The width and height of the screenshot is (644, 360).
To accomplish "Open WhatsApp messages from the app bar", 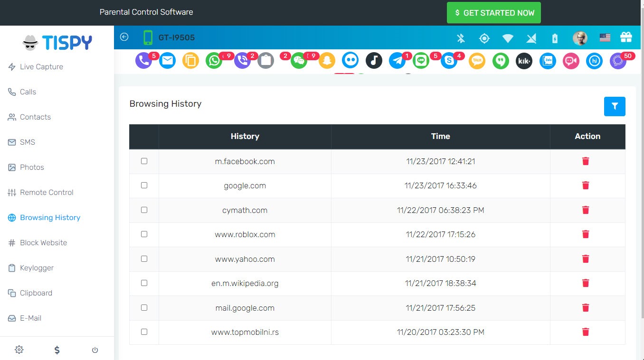I will (214, 61).
